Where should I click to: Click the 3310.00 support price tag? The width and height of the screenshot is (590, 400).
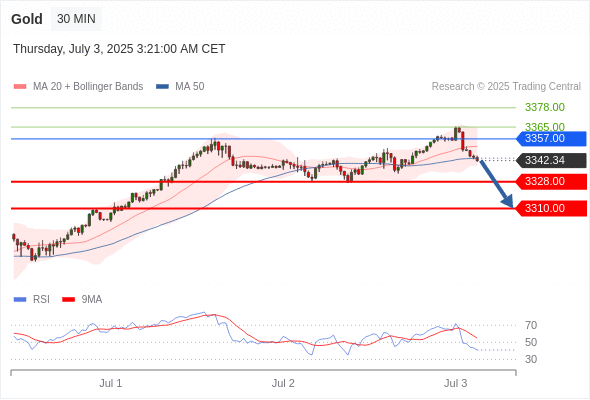(x=551, y=208)
